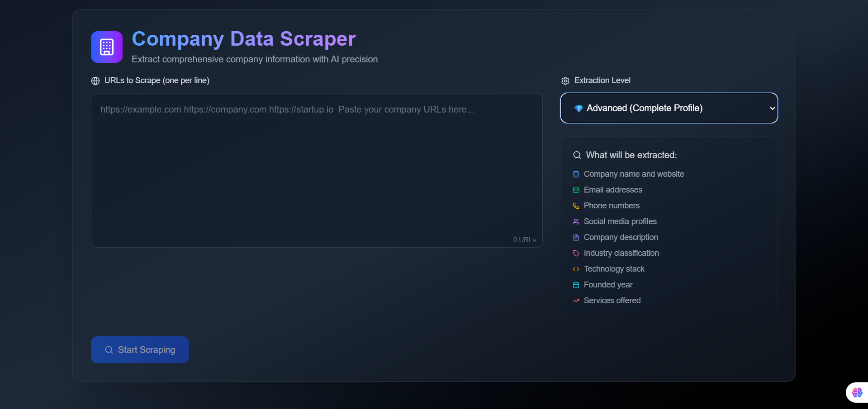
Task: Click the trending arrow icon for Services offered
Action: coord(575,301)
